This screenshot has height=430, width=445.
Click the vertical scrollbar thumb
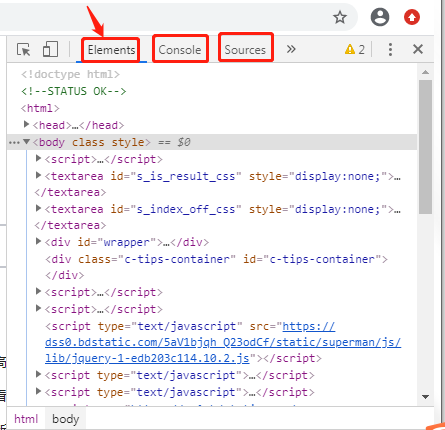(425, 147)
